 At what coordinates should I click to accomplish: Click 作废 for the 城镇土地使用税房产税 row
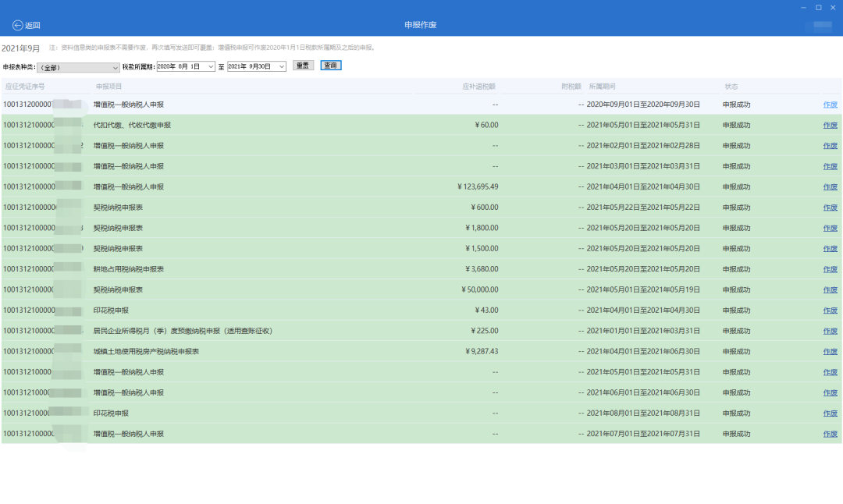tap(830, 351)
